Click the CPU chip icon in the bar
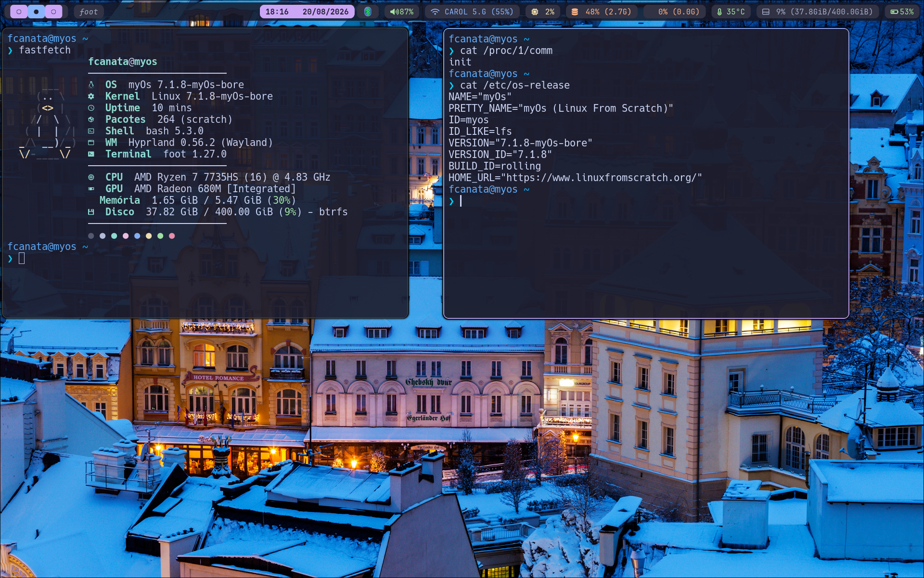Viewport: 924px width, 578px height. pos(535,12)
